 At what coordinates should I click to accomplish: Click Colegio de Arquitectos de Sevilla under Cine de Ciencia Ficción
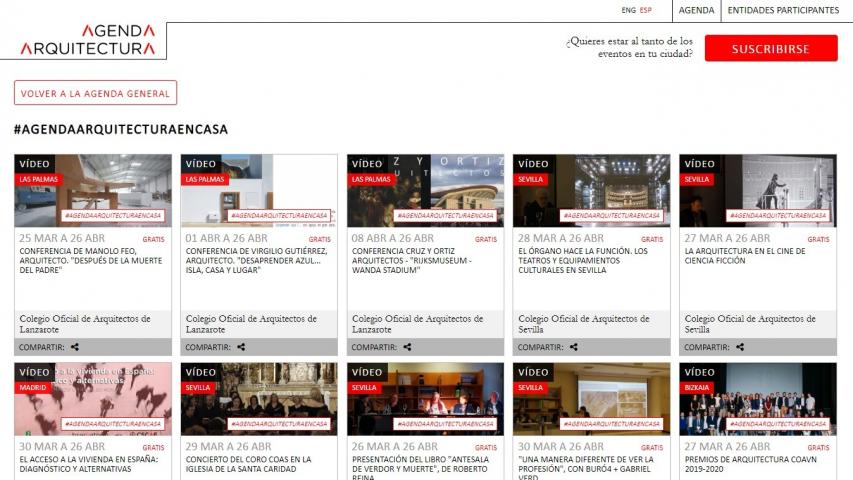coord(750,324)
